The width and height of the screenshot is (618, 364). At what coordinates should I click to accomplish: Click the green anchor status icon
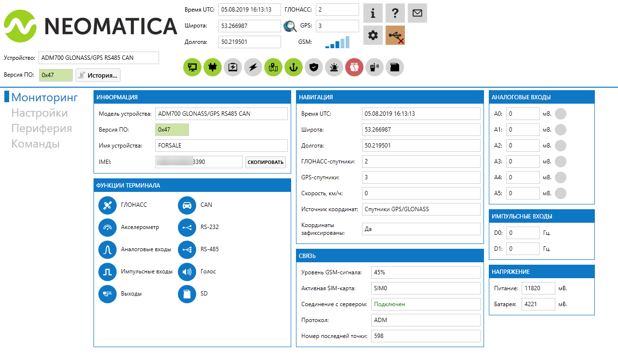(293, 67)
